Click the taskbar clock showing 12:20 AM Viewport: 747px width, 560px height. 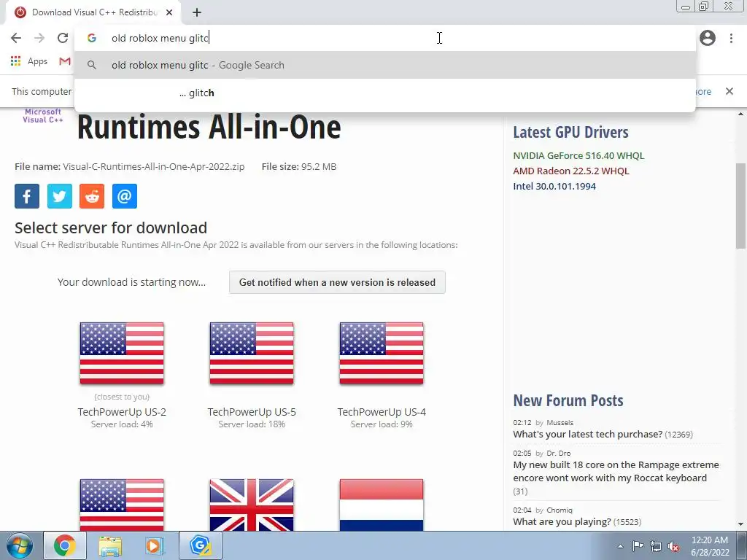tap(710, 546)
